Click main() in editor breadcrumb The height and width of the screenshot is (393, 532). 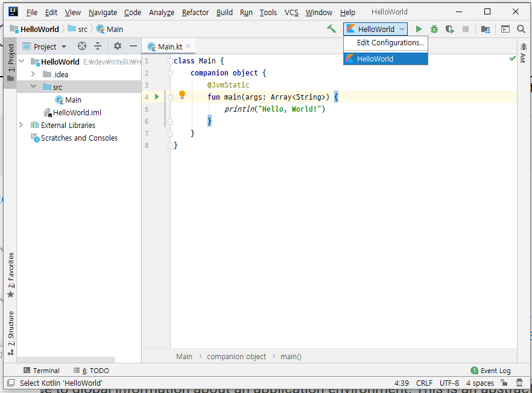[291, 357]
